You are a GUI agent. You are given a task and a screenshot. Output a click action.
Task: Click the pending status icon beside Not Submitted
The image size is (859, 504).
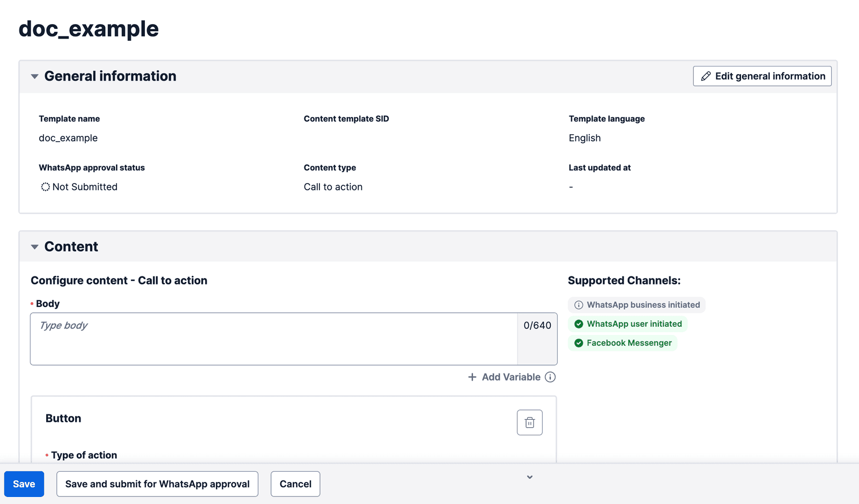pos(45,187)
